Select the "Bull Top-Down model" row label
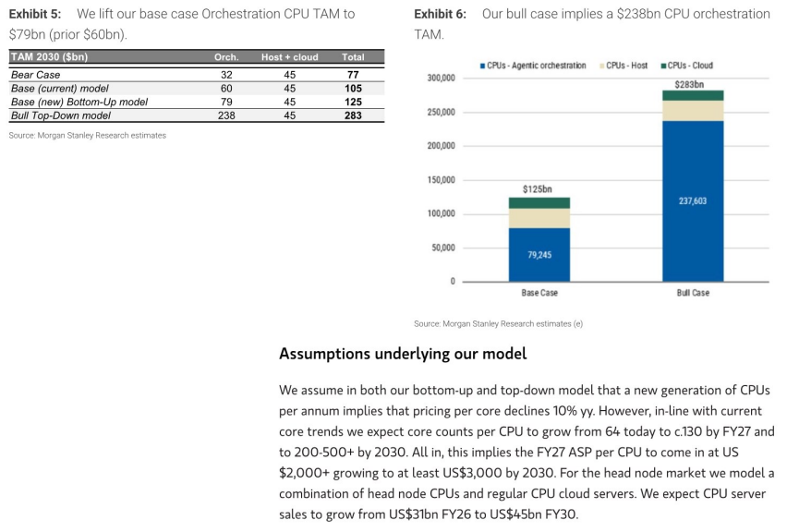The height and width of the screenshot is (532, 787). pos(61,115)
